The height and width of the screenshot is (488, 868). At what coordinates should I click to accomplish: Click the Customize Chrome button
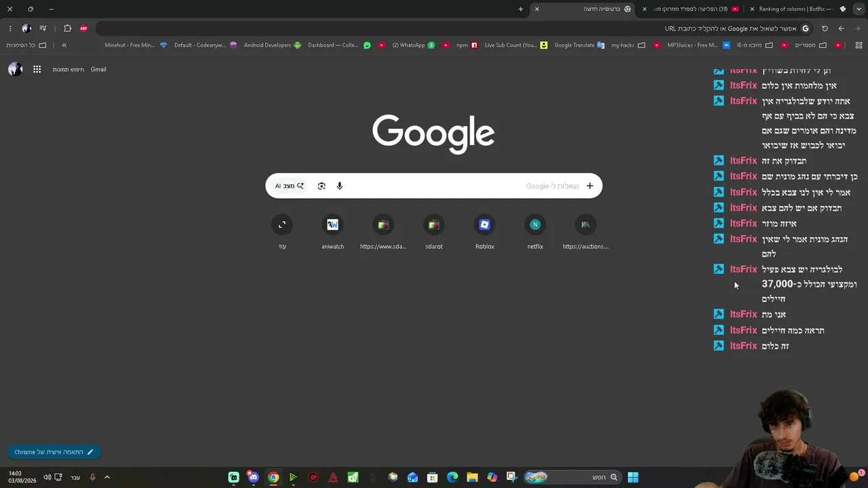[x=54, y=452]
